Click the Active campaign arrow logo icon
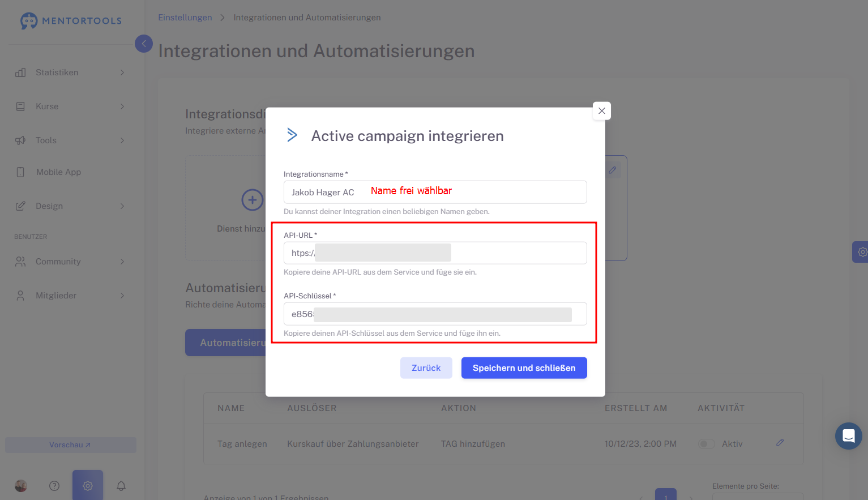 [x=292, y=135]
